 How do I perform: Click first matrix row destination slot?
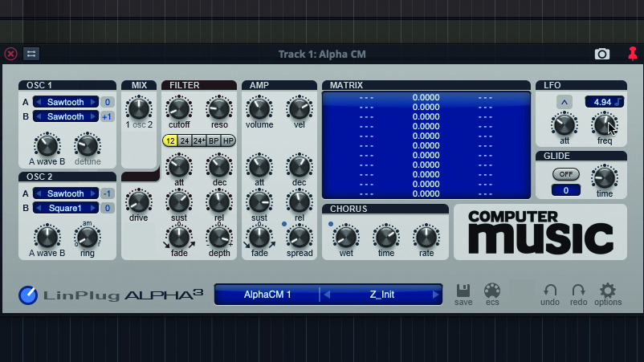485,98
